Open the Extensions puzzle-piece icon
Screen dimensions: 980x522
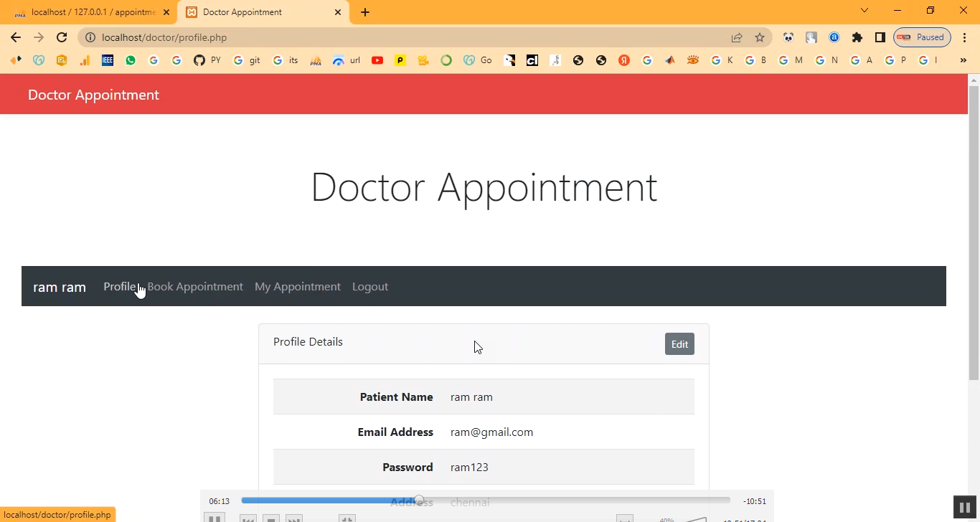(857, 37)
